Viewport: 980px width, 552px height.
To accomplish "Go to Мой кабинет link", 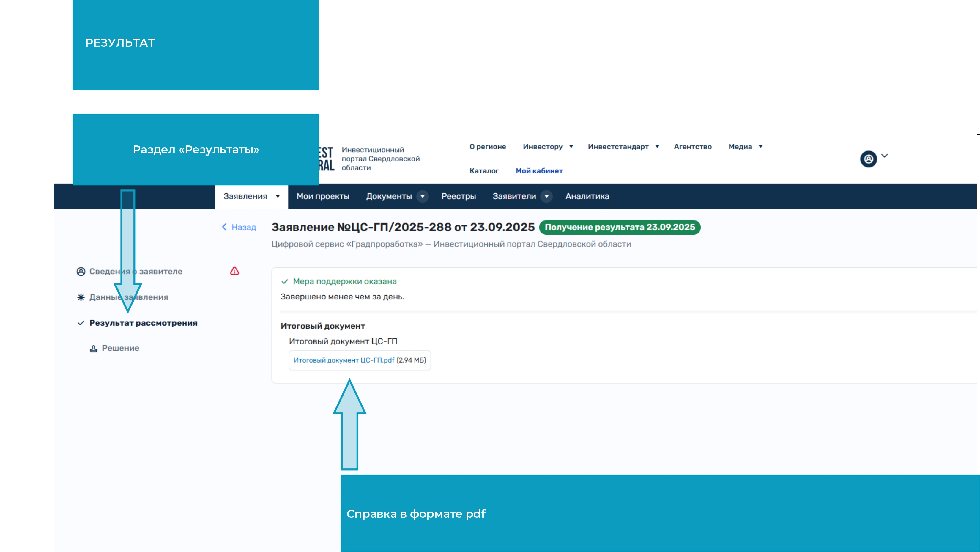I will click(539, 171).
